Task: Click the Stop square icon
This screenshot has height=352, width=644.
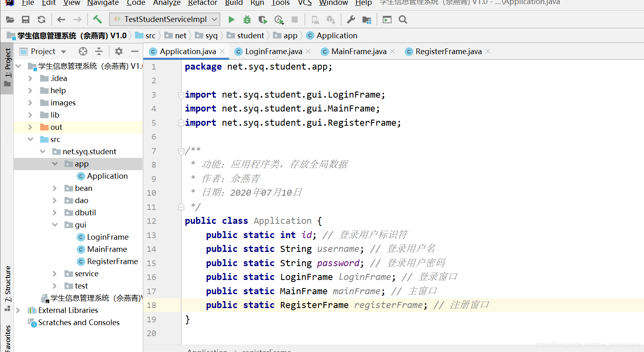Action: [295, 20]
